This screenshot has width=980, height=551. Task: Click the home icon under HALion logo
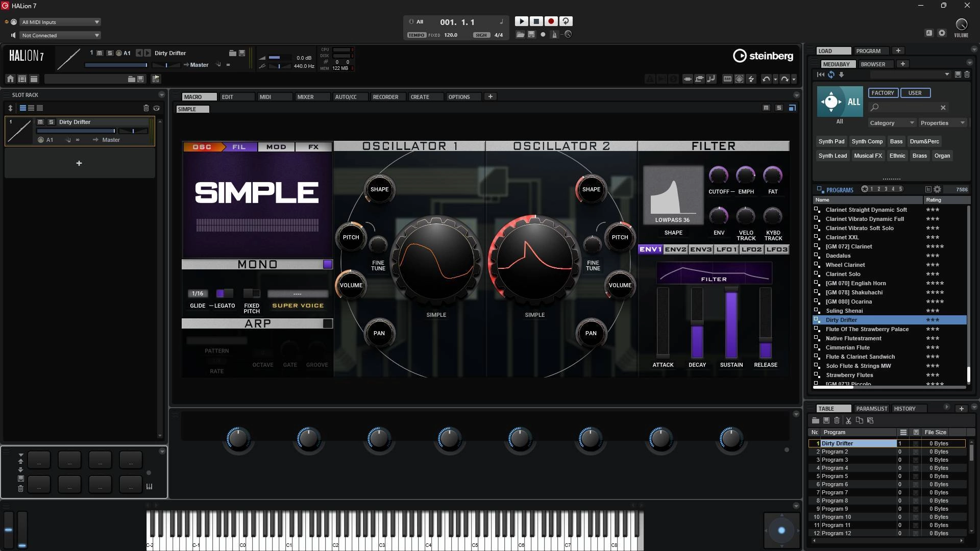[x=10, y=79]
